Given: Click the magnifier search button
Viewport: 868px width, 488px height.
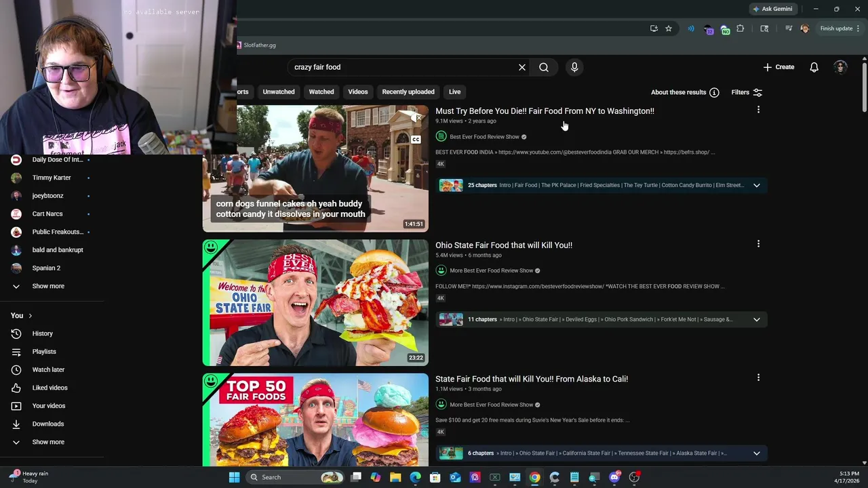Looking at the screenshot, I should click(544, 67).
